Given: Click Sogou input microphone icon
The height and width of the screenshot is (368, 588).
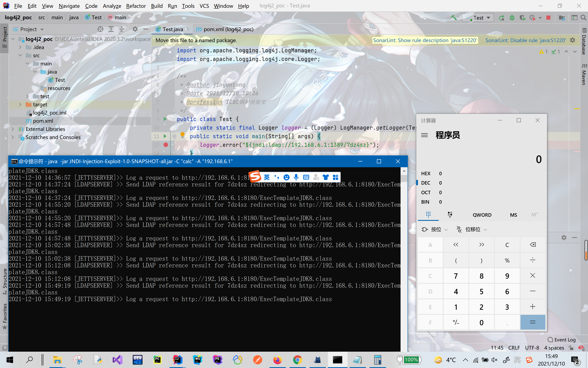Looking at the screenshot, I should click(x=296, y=177).
